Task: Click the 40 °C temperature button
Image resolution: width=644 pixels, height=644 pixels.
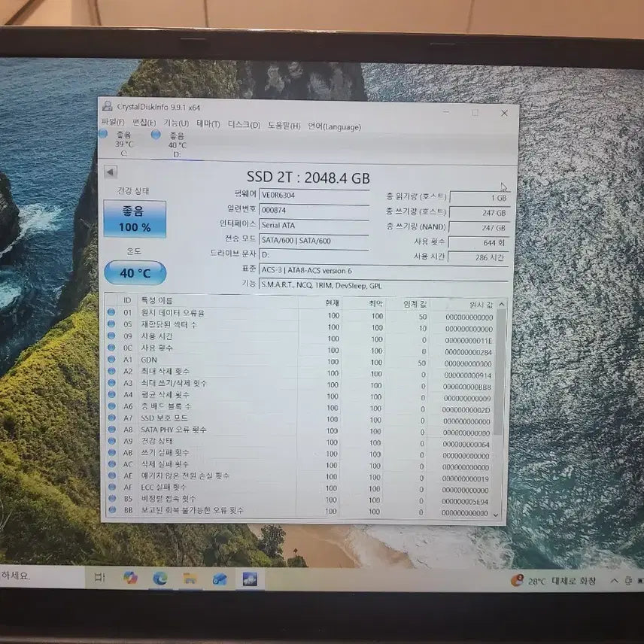Action: [135, 272]
